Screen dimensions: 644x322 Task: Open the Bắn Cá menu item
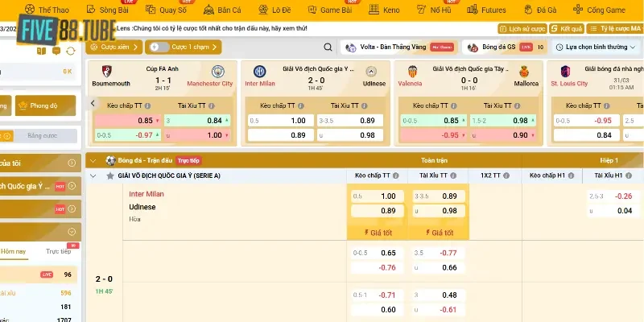(x=223, y=10)
